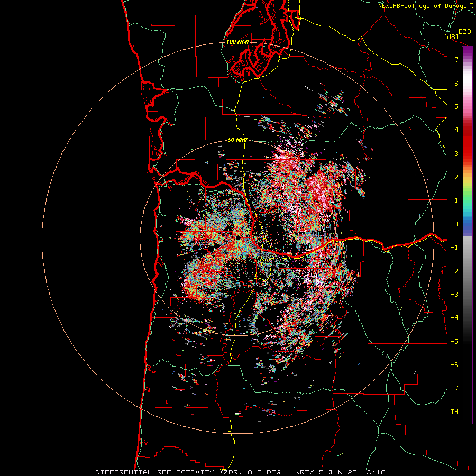Click the -3 value on the color scale
Screen dimensions: 476x476
point(454,295)
